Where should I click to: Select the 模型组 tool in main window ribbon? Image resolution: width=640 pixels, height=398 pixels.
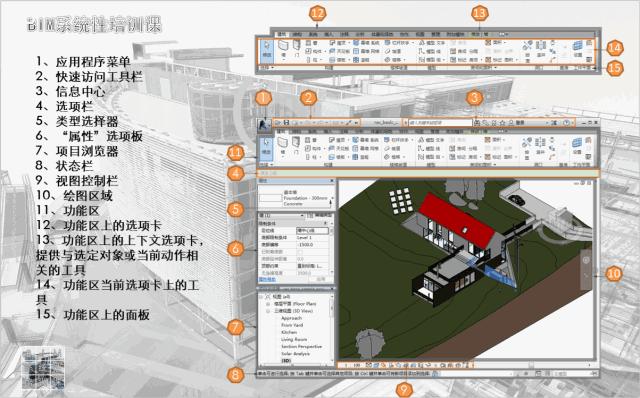[x=430, y=157]
